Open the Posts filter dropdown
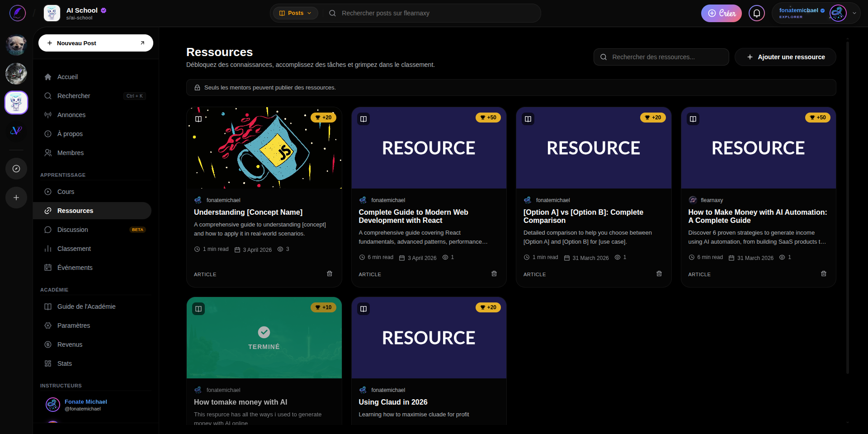868x434 pixels. point(295,13)
